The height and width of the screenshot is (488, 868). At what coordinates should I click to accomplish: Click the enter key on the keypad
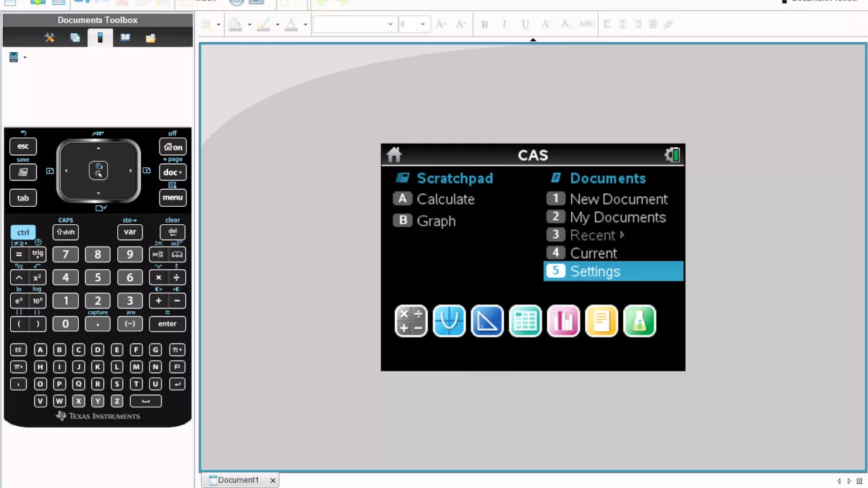pyautogui.click(x=167, y=323)
